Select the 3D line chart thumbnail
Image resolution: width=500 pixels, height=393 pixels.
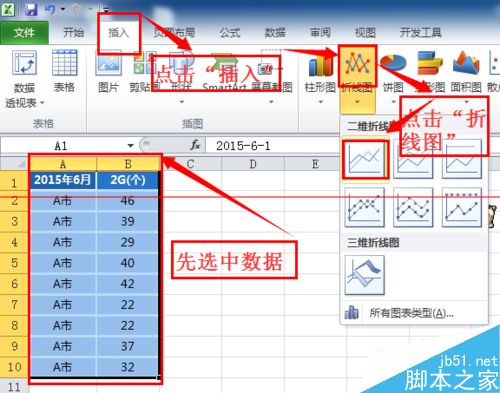coord(364,275)
